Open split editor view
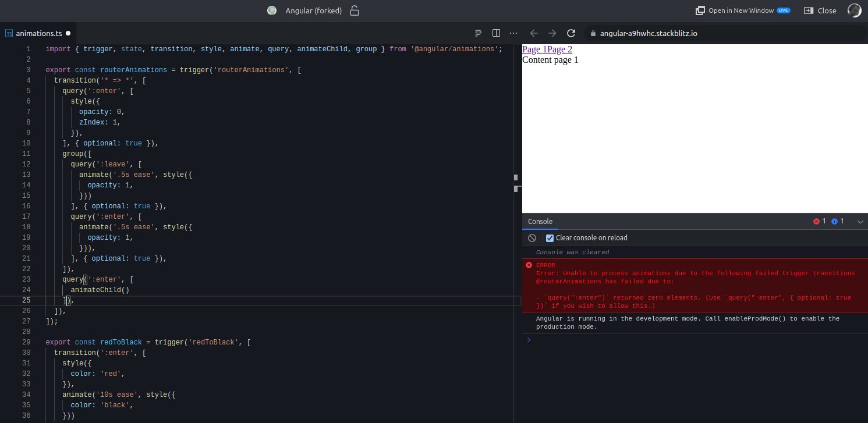Screen dimensions: 868x423 pyautogui.click(x=495, y=33)
